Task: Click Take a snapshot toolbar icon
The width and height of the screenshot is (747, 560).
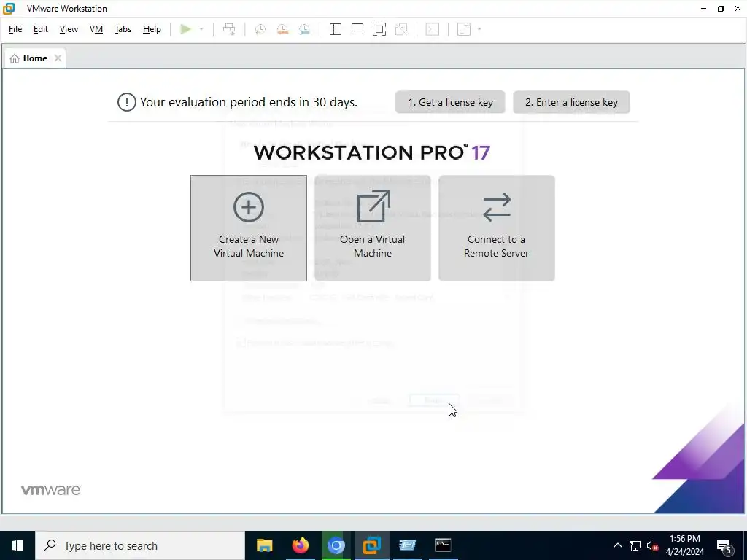Action: (x=260, y=29)
